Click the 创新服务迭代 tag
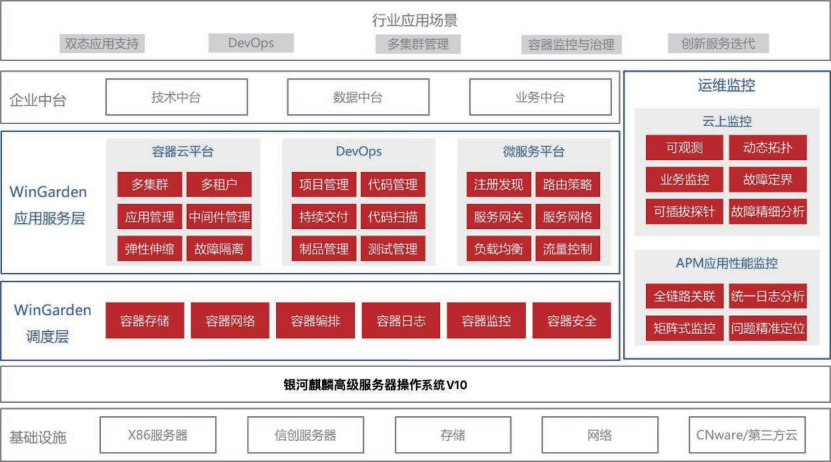 point(718,43)
